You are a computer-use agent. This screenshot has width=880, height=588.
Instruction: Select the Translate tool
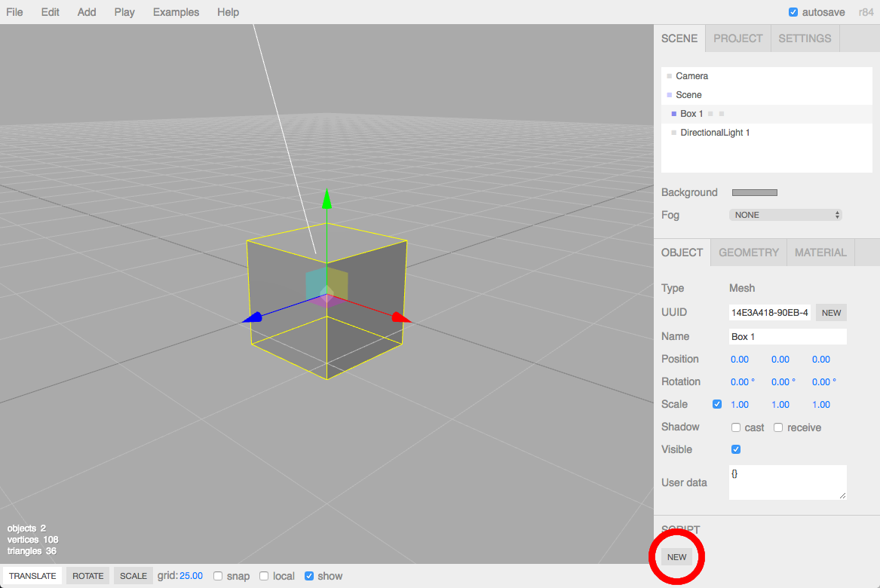click(32, 575)
